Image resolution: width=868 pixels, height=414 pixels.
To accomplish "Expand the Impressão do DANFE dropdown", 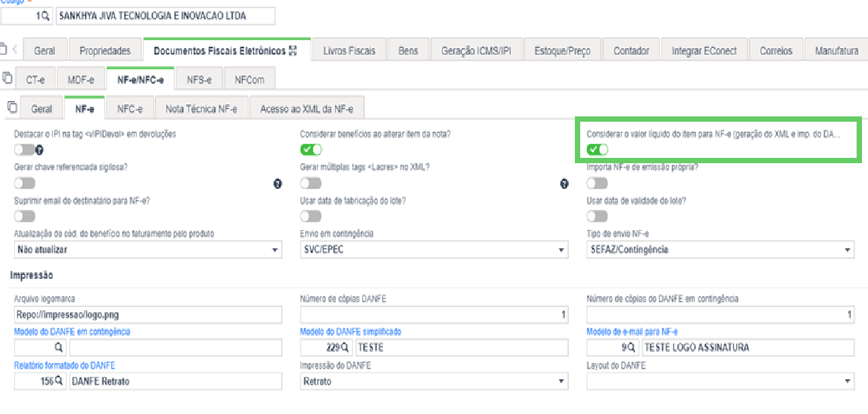I will pos(434,381).
